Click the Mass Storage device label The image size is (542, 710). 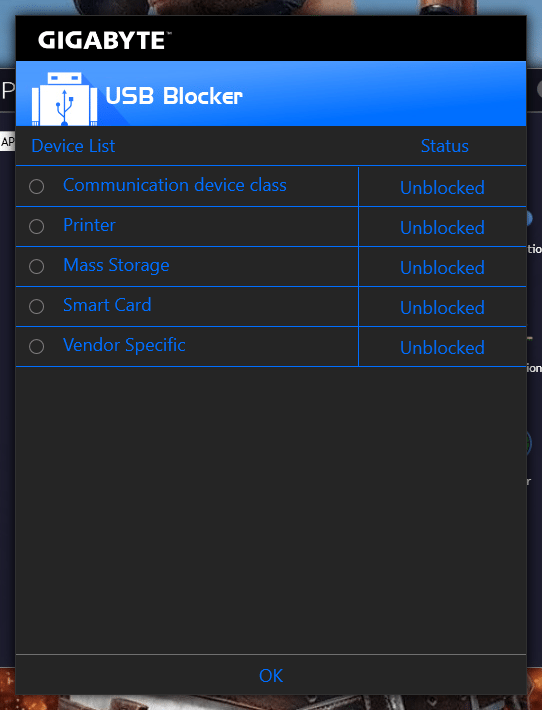coord(116,265)
